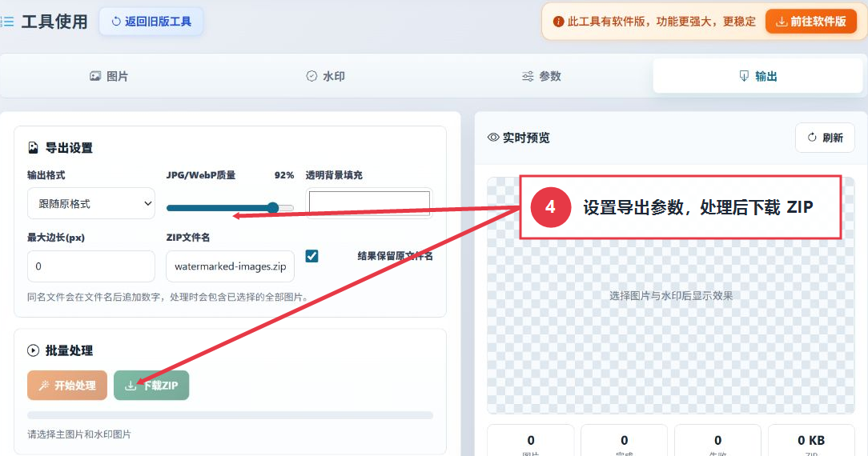Click the batch processing progress bar
Image resolution: width=868 pixels, height=456 pixels.
(231, 415)
